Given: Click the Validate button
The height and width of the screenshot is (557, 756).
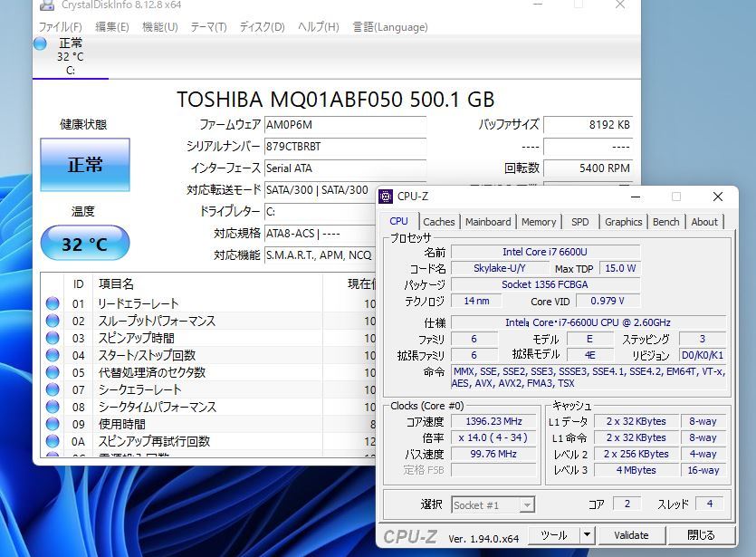Looking at the screenshot, I should pyautogui.click(x=631, y=535).
